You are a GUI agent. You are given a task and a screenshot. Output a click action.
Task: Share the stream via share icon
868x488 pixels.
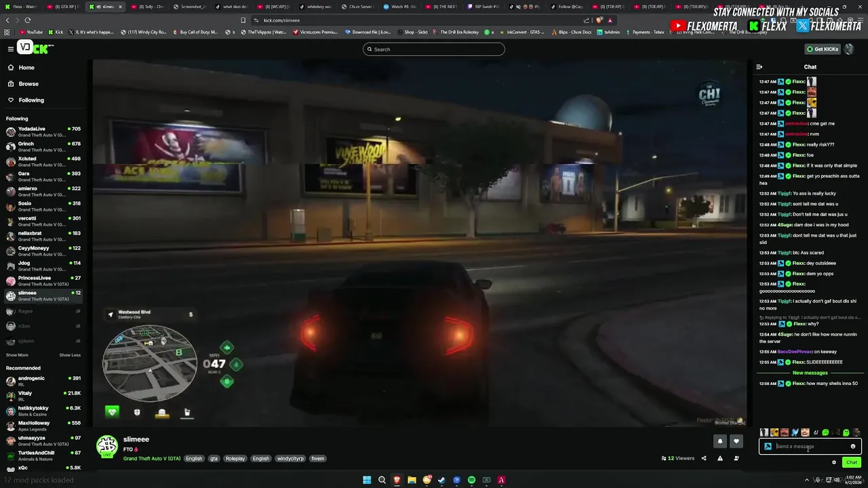704,458
